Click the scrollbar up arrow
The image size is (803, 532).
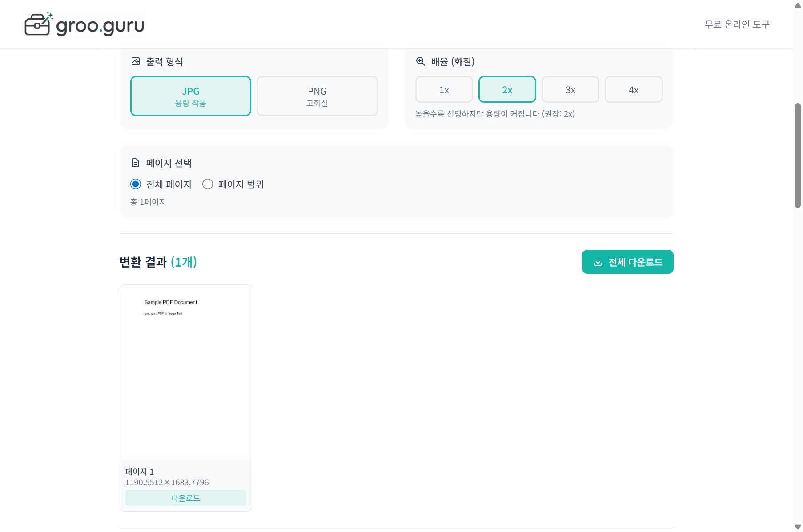(798, 5)
